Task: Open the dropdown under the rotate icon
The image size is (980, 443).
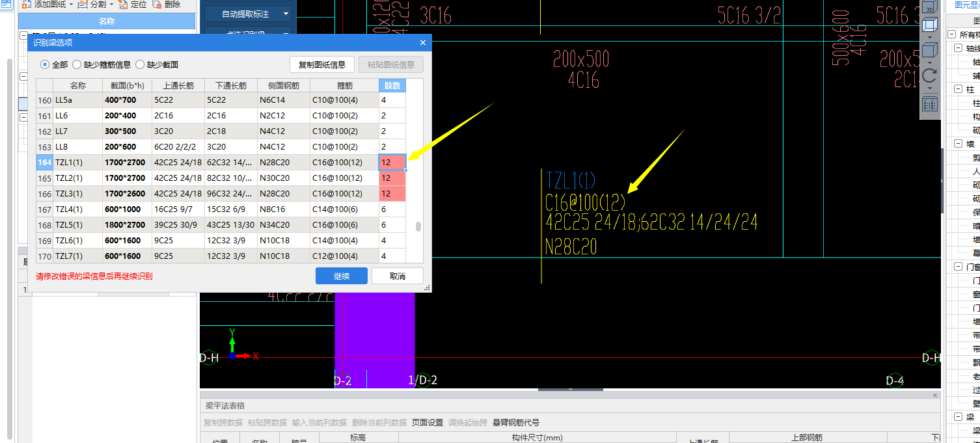Action: [930, 88]
